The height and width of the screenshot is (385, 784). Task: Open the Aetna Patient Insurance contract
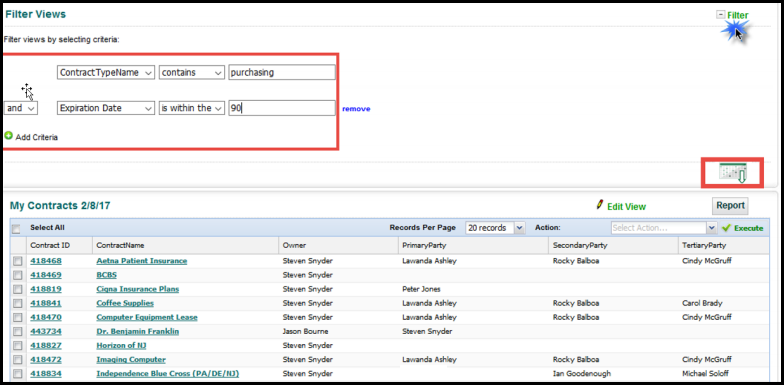142,261
